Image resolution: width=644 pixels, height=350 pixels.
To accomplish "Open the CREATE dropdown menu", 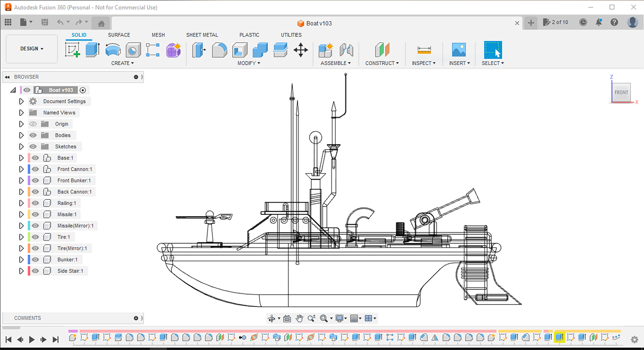I will (x=122, y=63).
